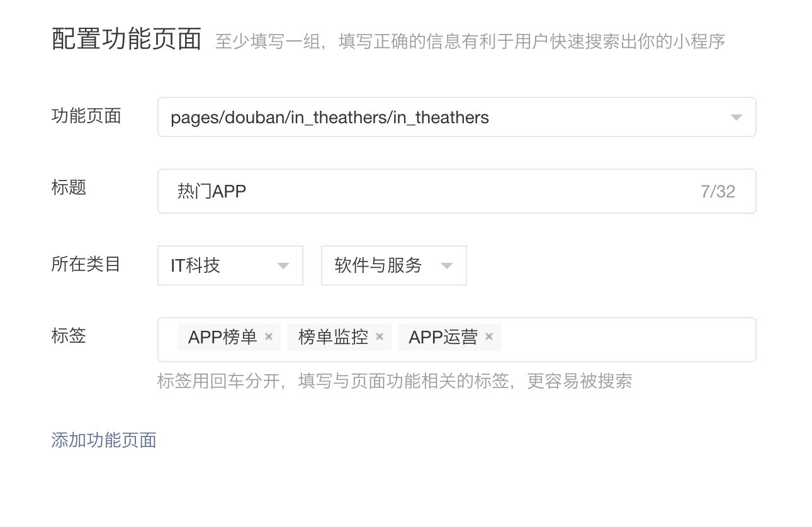Screen dimensions: 812x527
Task: Click the 标题 field label
Action: (x=69, y=187)
